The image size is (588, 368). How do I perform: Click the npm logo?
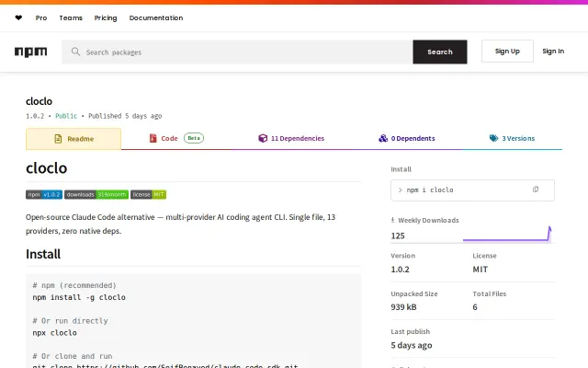pyautogui.click(x=30, y=52)
